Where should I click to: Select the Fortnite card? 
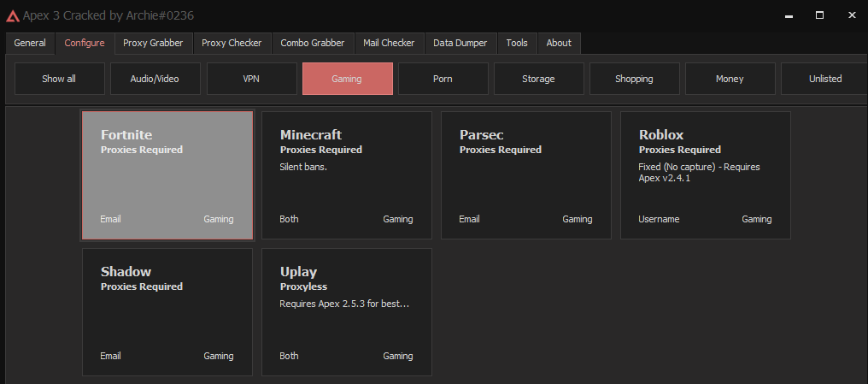pyautogui.click(x=167, y=175)
